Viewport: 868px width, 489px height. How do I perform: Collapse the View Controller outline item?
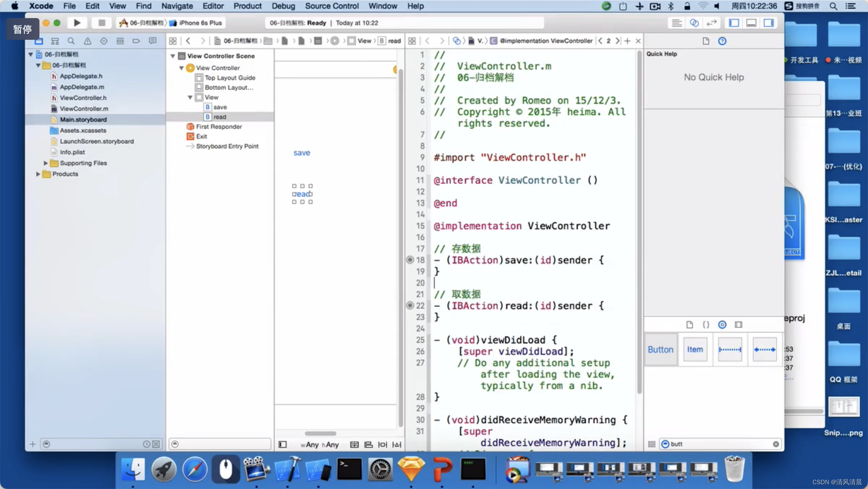(182, 68)
